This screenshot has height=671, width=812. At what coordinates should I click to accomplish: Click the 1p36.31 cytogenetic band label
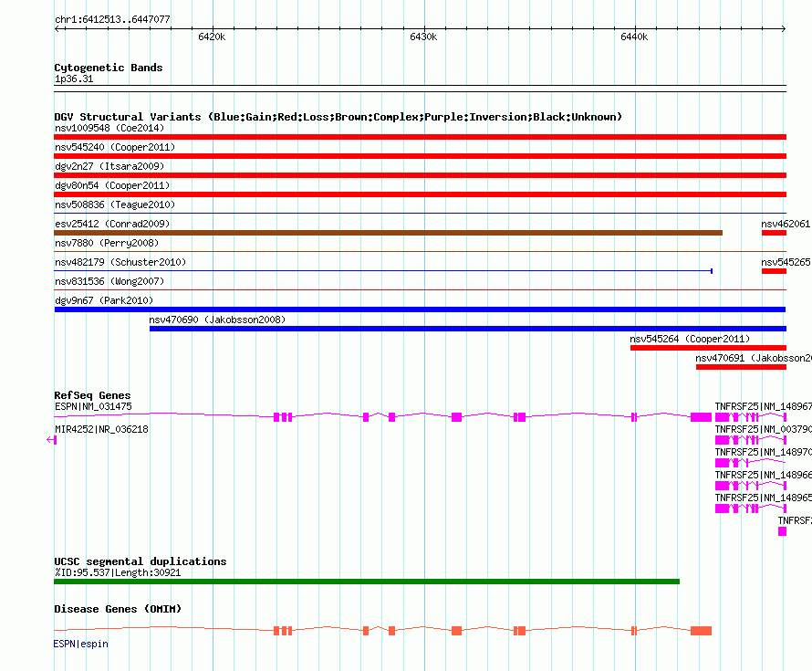[x=74, y=79]
